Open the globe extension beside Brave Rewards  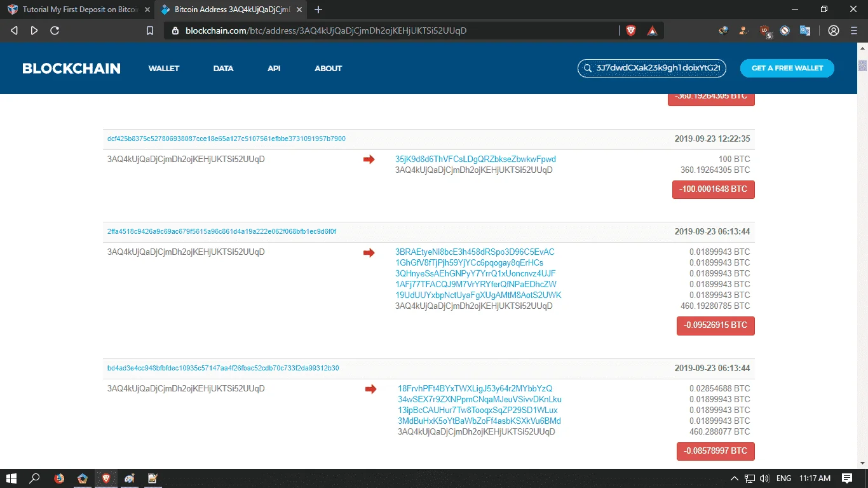[723, 30]
